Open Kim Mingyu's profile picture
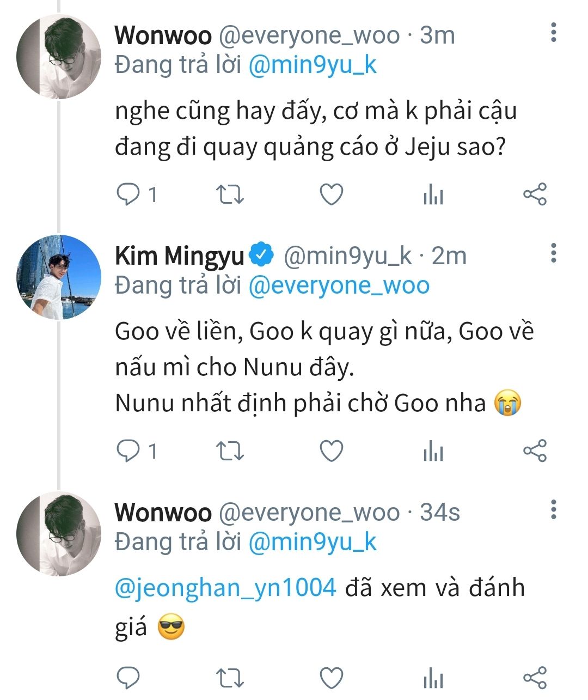 [59, 277]
